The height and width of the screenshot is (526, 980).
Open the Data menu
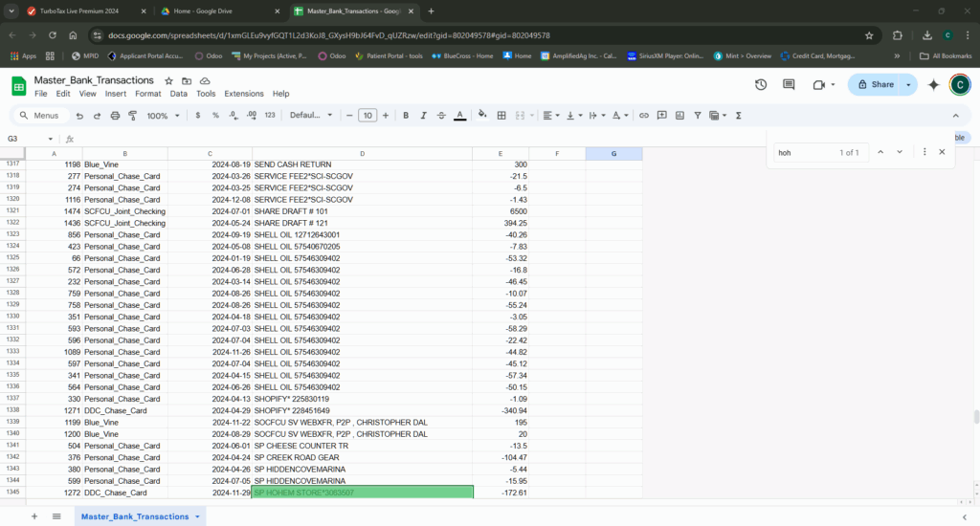179,94
